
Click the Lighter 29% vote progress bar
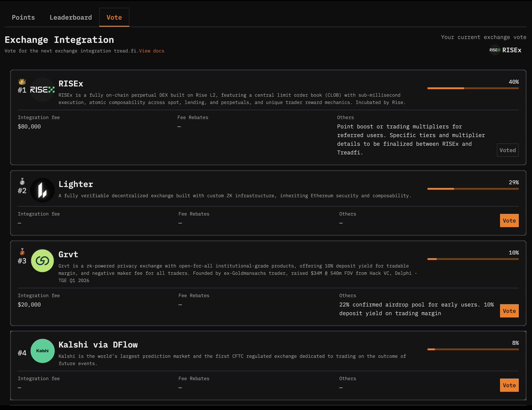click(473, 189)
